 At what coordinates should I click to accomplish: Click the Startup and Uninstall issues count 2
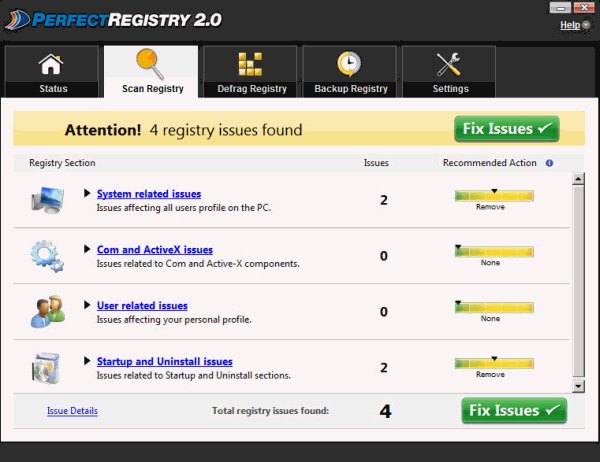(384, 367)
